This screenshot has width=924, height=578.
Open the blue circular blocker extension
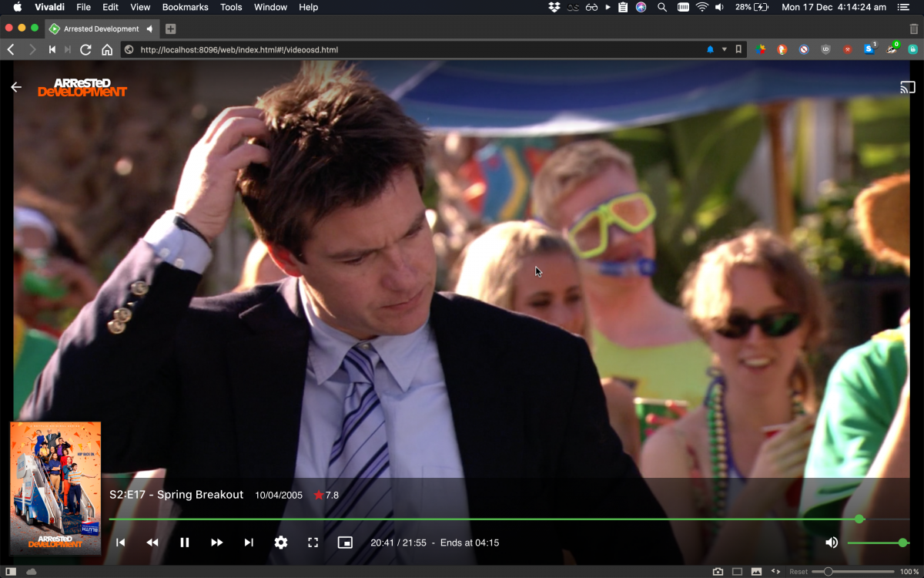pyautogui.click(x=804, y=49)
